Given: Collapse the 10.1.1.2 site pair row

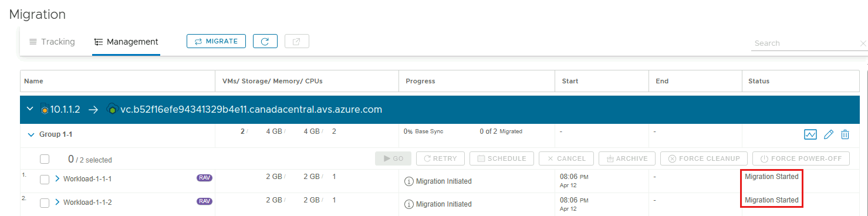Looking at the screenshot, I should click(30, 109).
